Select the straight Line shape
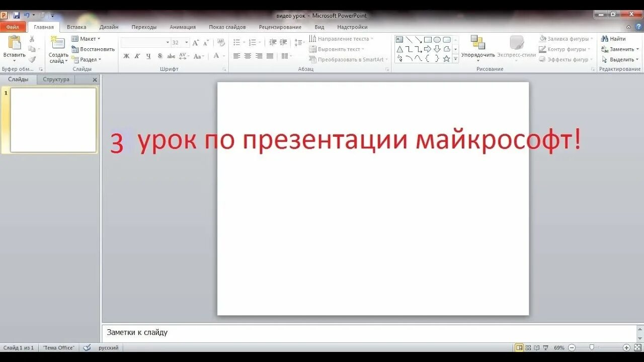The image size is (644, 362). 409,40
